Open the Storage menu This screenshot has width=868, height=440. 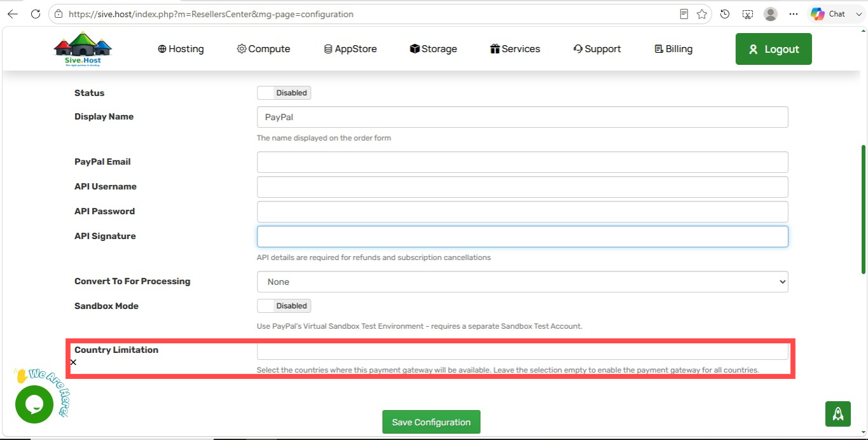(433, 49)
